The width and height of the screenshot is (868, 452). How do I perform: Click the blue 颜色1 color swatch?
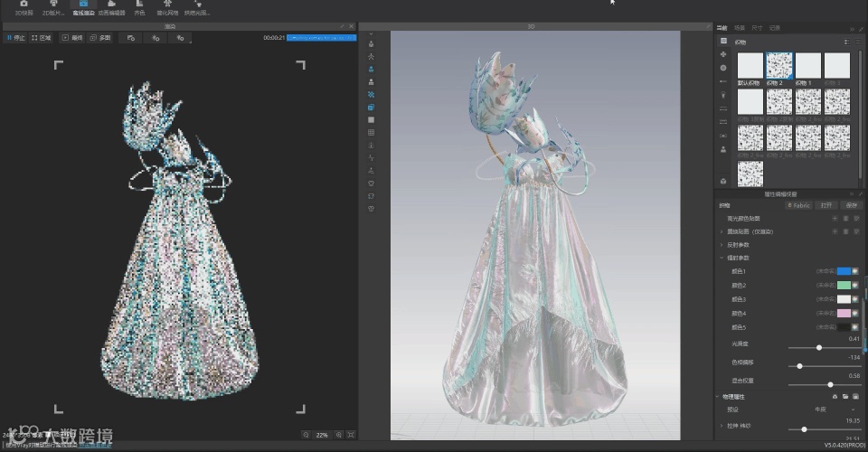click(x=844, y=271)
